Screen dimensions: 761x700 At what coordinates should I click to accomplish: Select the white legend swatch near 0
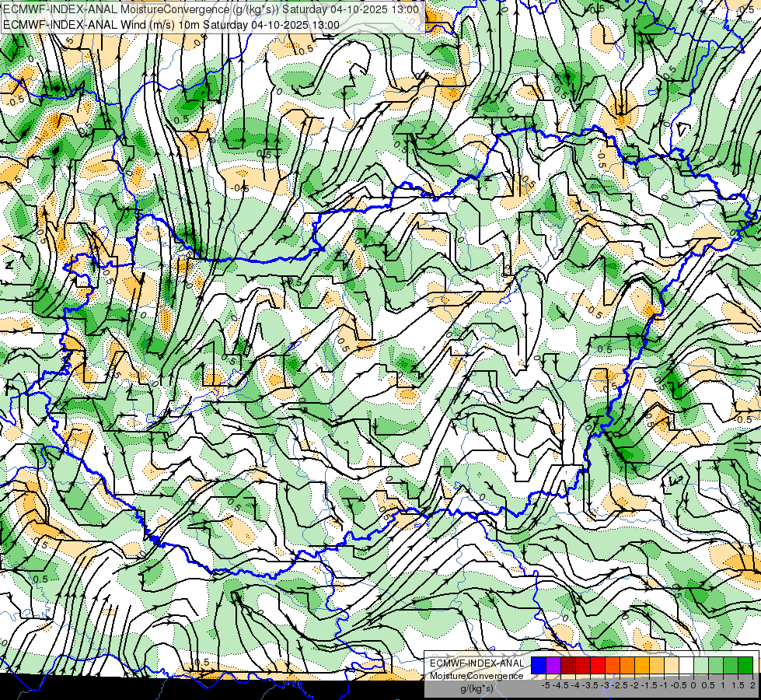coord(686,665)
